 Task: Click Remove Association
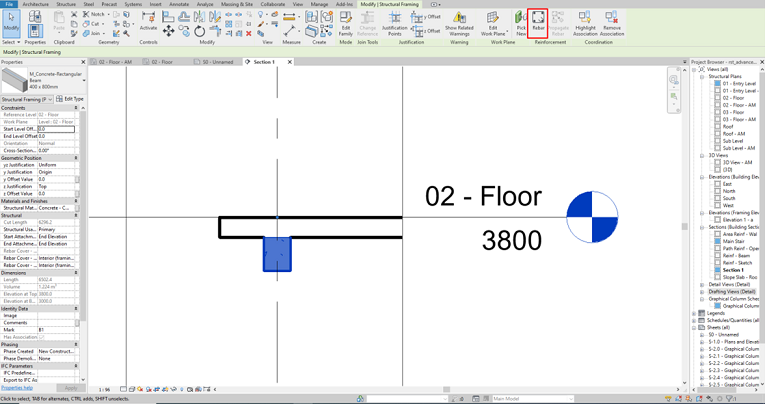612,23
